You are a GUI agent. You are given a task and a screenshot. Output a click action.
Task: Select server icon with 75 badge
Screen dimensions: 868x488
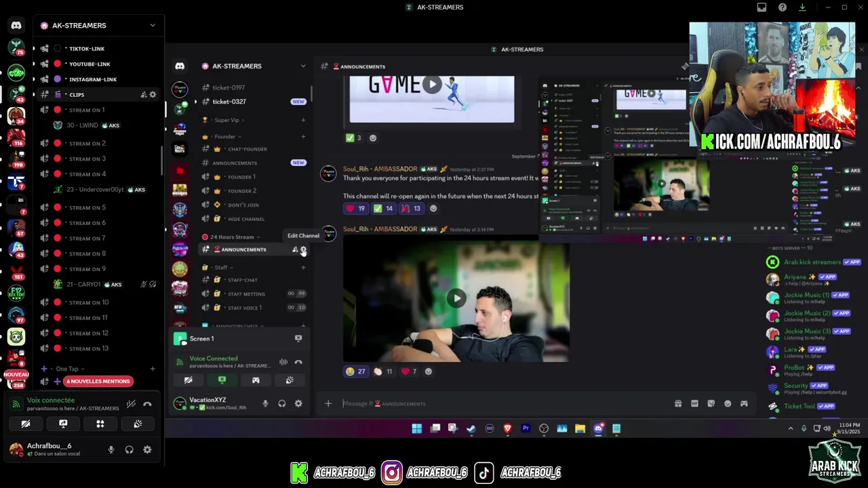(x=16, y=47)
